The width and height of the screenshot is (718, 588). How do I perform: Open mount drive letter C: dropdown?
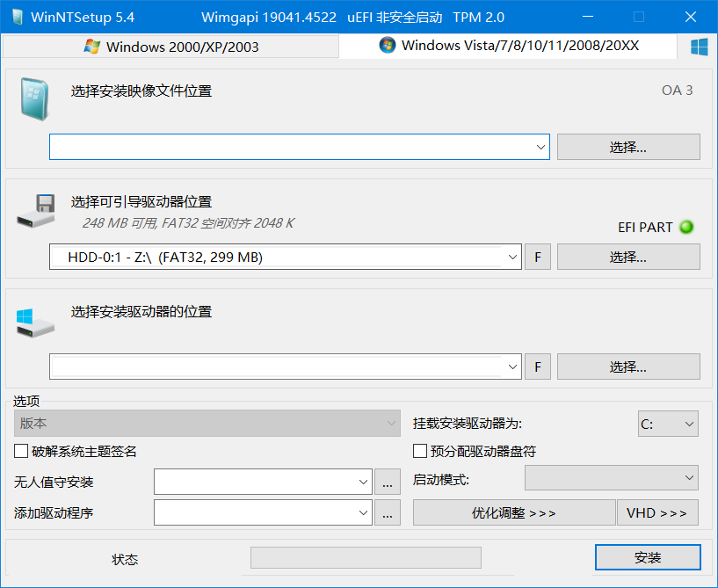coord(668,424)
